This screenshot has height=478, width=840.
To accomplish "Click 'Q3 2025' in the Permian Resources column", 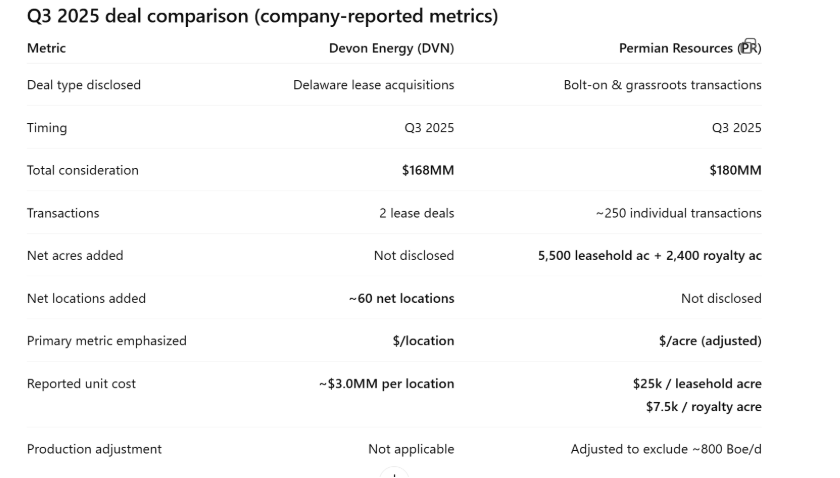I will [x=737, y=128].
